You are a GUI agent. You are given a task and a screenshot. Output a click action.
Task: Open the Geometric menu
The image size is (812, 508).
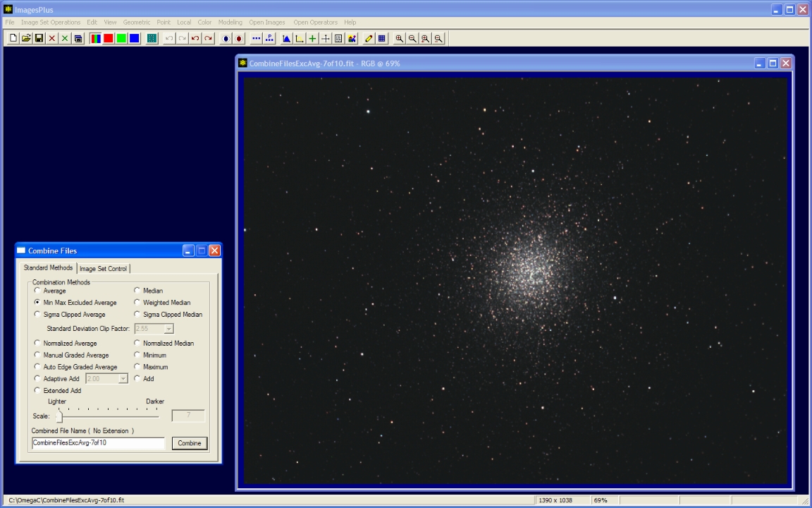(x=137, y=23)
